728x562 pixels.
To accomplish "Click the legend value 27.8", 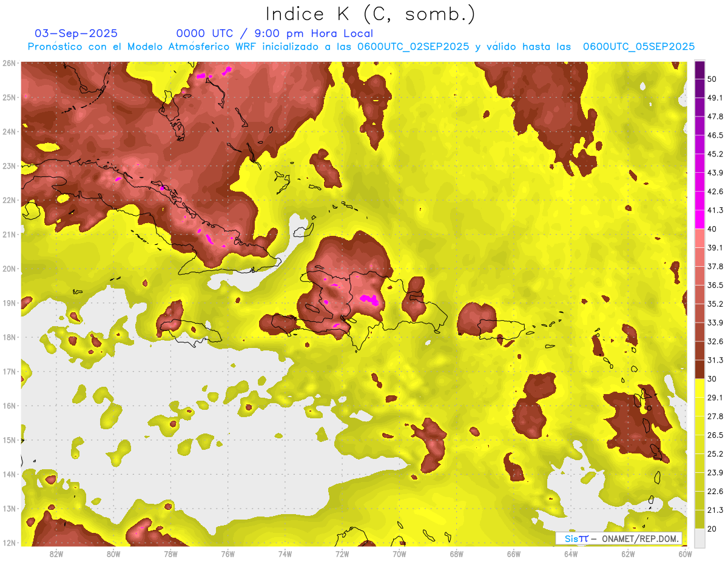I will coord(715,416).
